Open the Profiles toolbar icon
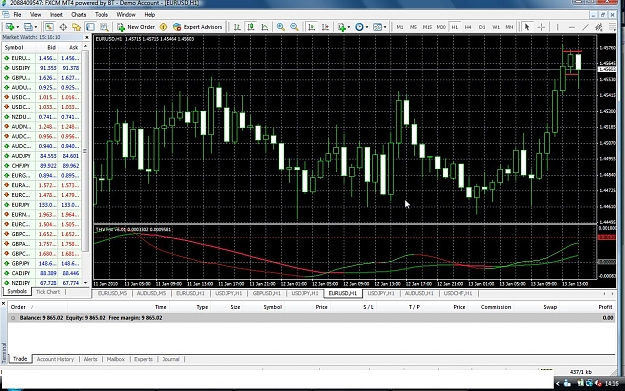This screenshot has width=625, height=391. tap(28, 27)
